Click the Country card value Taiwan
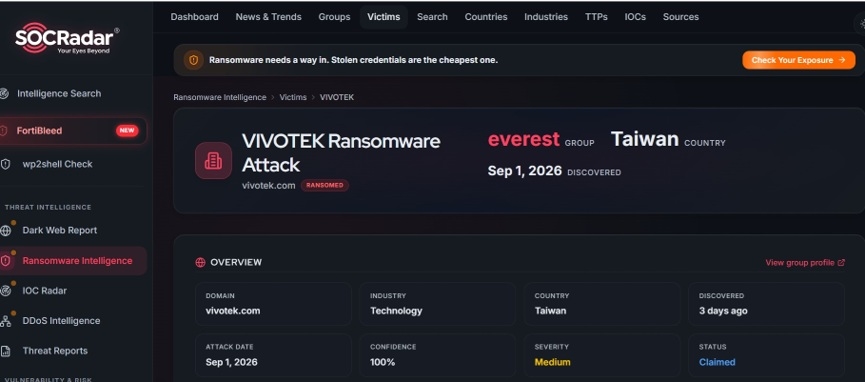 coord(550,311)
